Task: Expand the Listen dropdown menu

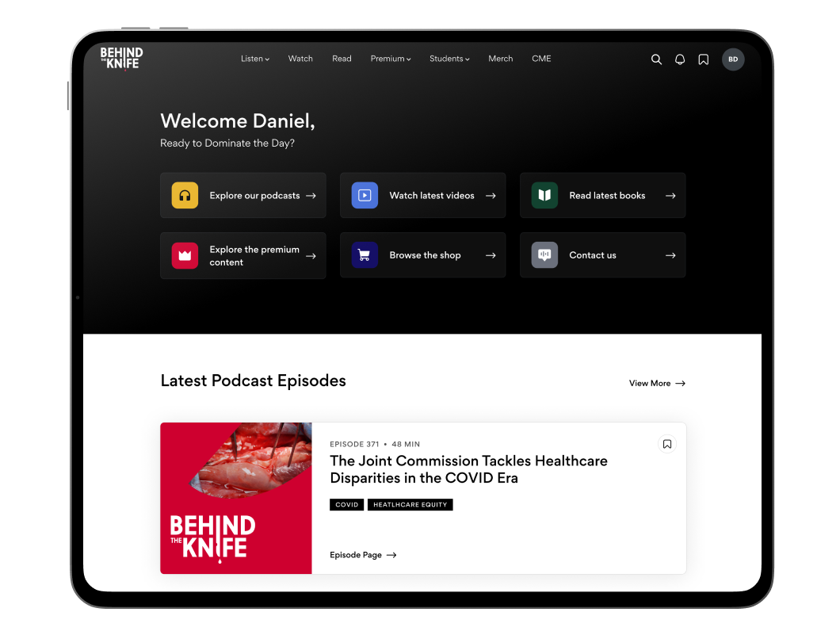Action: click(255, 59)
